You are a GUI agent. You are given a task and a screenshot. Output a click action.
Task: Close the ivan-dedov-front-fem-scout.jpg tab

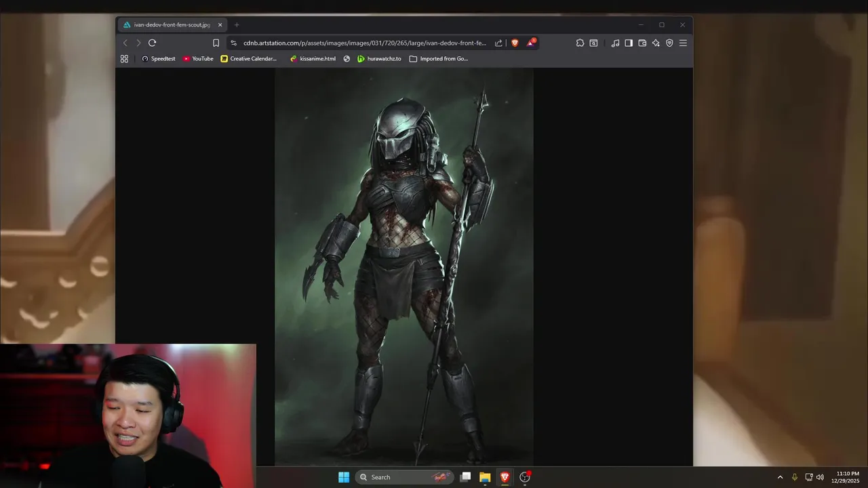[x=220, y=25]
